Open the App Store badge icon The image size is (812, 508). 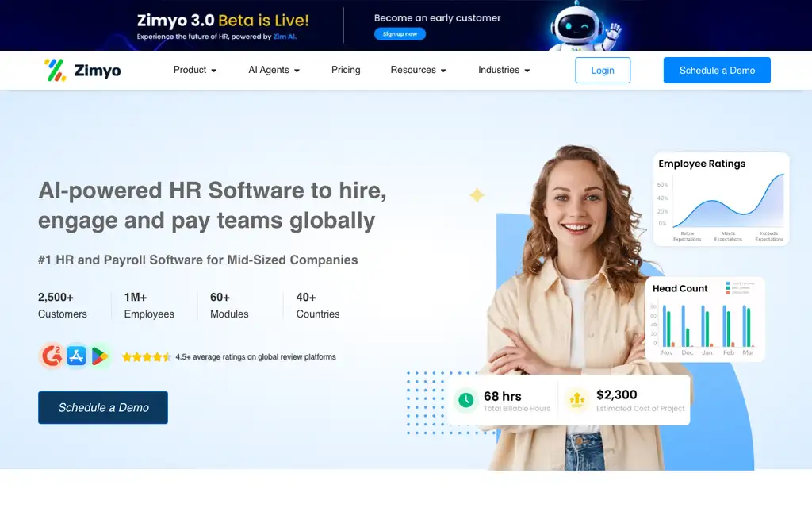click(x=76, y=356)
